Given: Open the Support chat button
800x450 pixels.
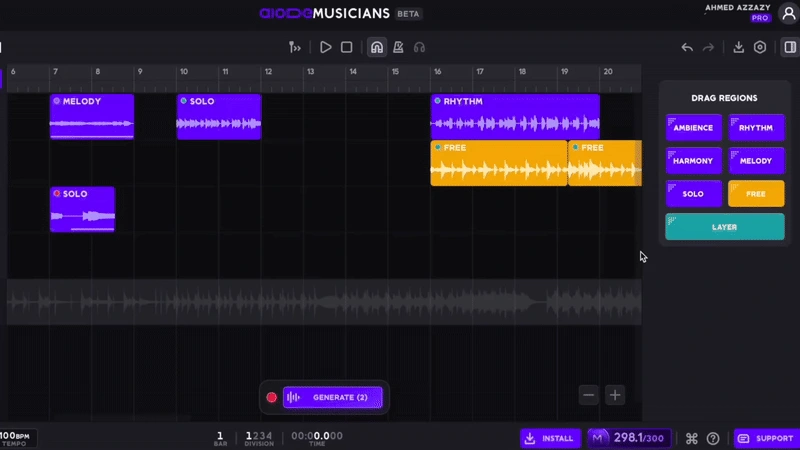Looking at the screenshot, I should 766,438.
